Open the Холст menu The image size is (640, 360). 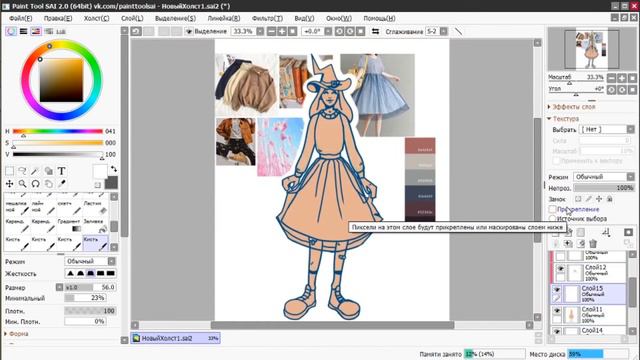(x=97, y=18)
